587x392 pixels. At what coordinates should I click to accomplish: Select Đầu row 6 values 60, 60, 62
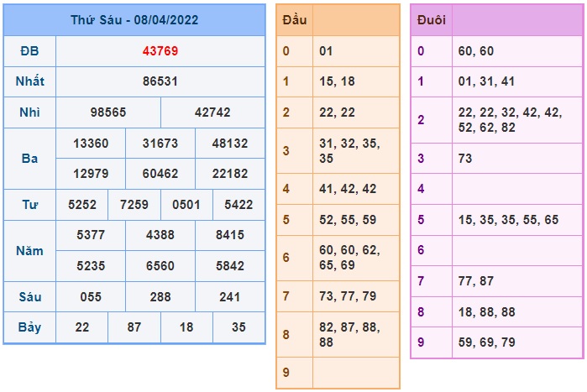tap(349, 250)
